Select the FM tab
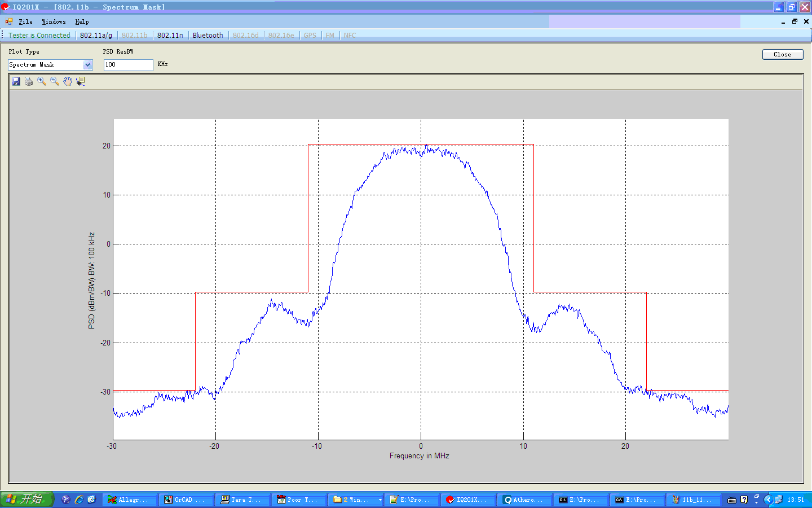 [x=330, y=35]
